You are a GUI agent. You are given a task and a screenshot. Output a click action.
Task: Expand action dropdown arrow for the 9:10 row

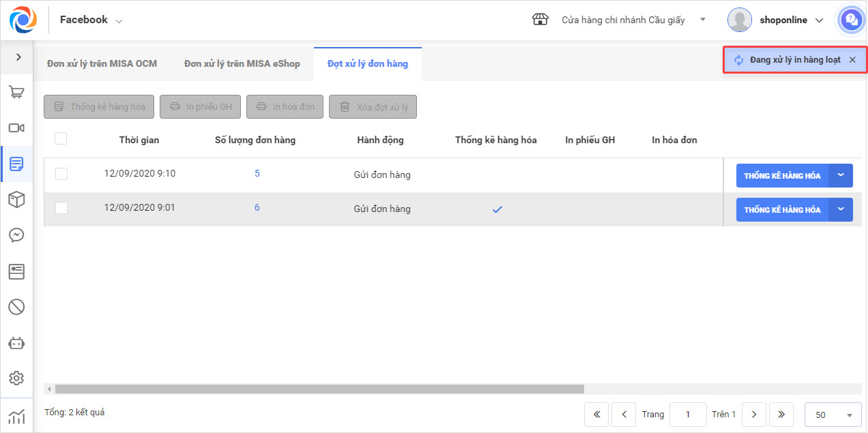(841, 175)
